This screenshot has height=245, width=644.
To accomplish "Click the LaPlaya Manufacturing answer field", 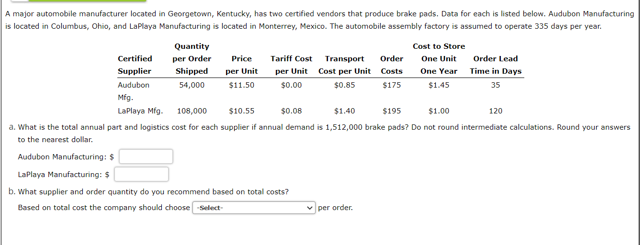I will click(x=141, y=174).
